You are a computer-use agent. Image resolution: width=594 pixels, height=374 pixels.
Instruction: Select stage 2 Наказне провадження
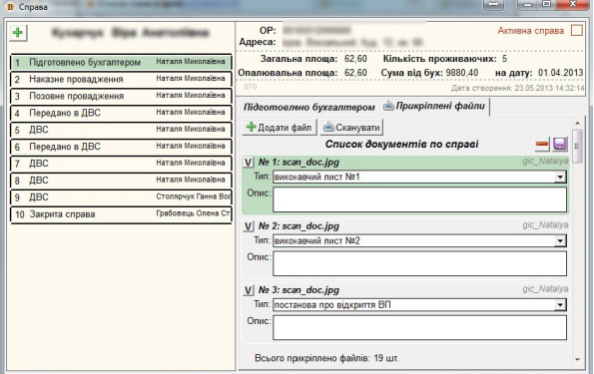pyautogui.click(x=121, y=79)
